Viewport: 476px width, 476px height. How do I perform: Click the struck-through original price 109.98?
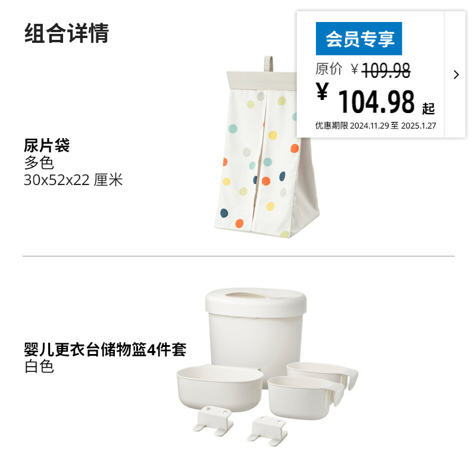pos(386,70)
